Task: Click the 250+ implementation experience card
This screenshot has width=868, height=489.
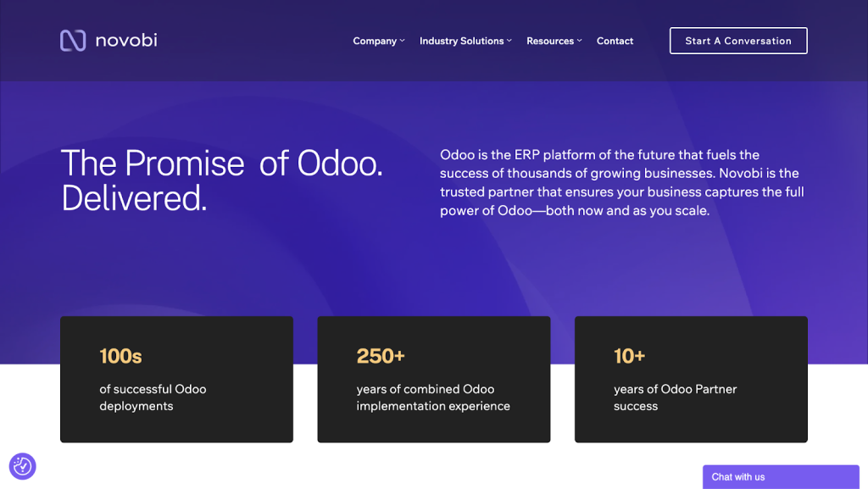Action: 433,379
